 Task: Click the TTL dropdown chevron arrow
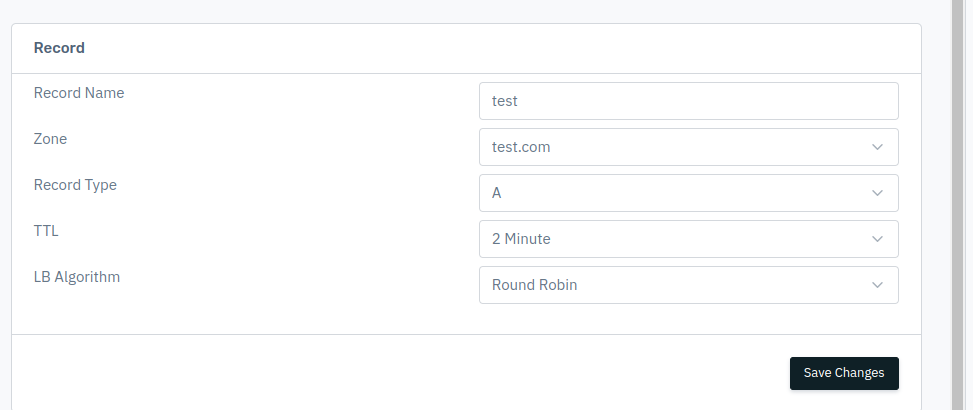pyautogui.click(x=877, y=239)
